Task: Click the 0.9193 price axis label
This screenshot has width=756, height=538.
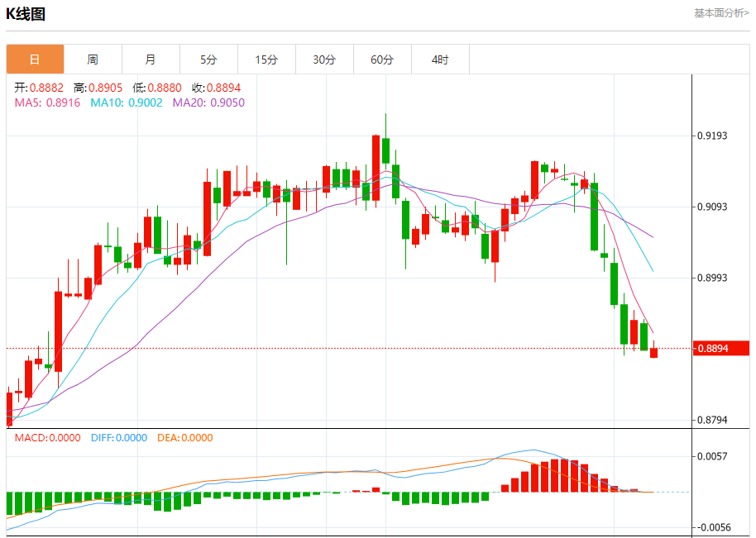Action: (712, 136)
